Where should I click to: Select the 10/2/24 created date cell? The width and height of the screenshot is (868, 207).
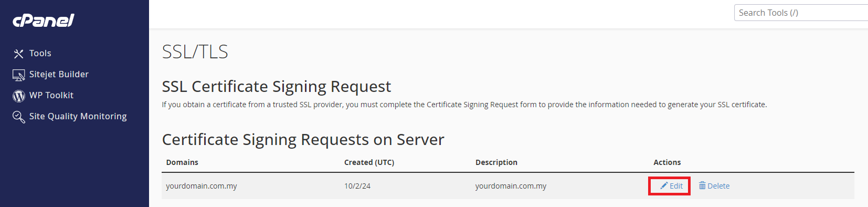tap(357, 186)
